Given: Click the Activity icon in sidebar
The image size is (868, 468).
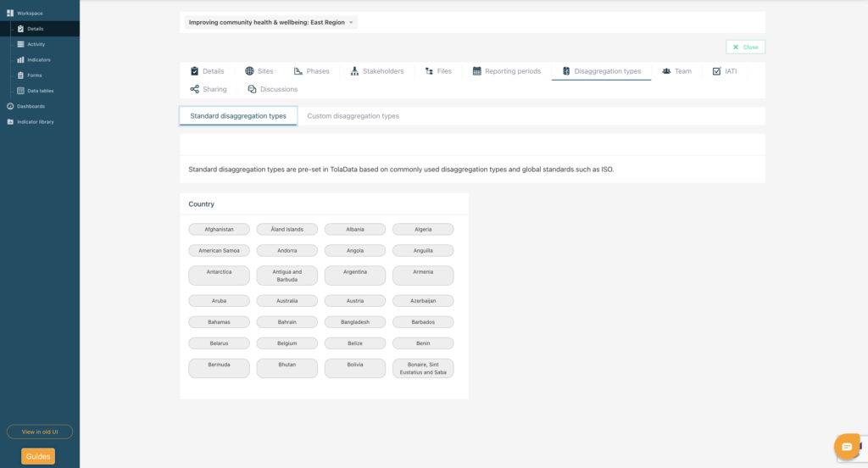Looking at the screenshot, I should pos(20,44).
